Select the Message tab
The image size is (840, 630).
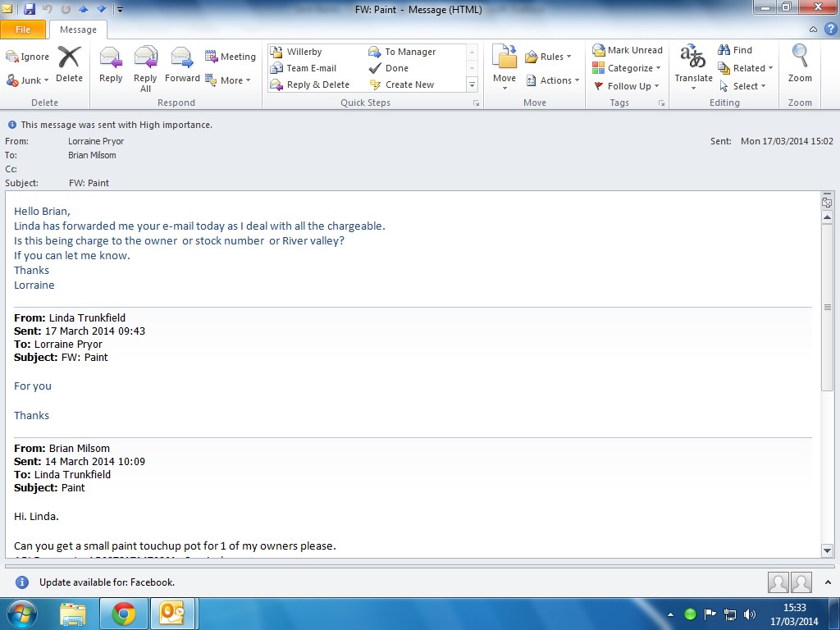(x=78, y=30)
